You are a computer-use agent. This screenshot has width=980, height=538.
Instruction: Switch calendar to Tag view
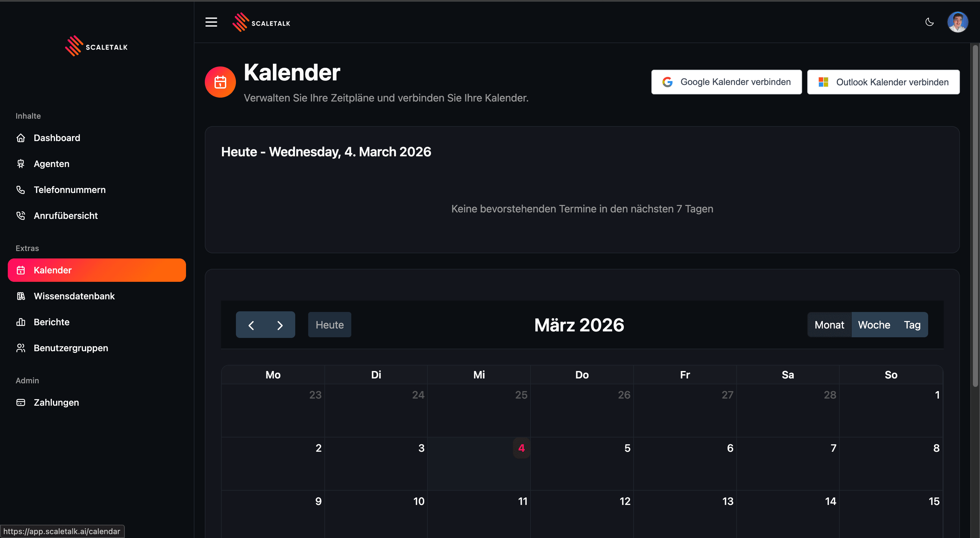[912, 325]
